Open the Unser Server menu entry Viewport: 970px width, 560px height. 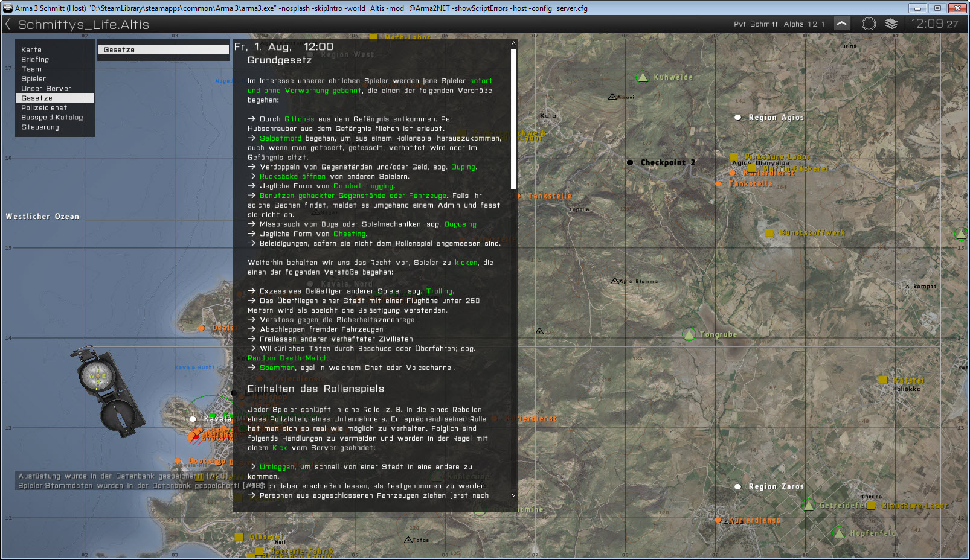click(46, 89)
